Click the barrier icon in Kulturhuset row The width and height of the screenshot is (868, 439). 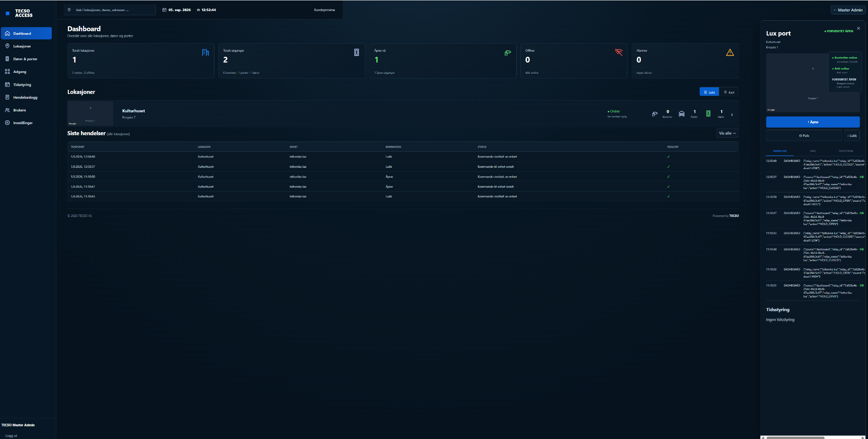point(655,114)
